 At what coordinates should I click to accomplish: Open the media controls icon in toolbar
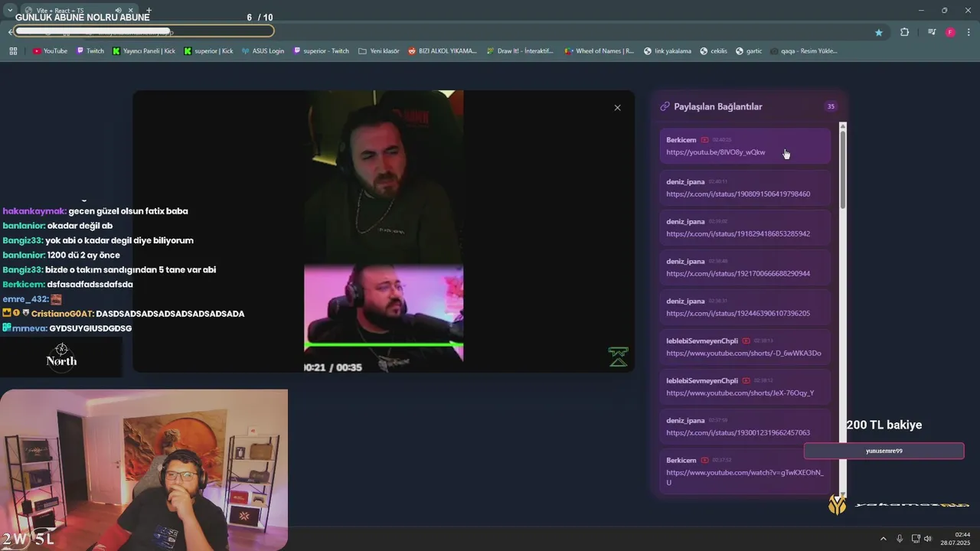coord(932,32)
